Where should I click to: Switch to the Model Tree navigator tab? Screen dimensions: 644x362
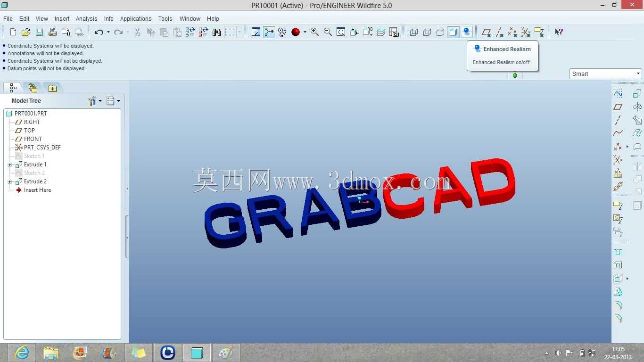click(13, 88)
